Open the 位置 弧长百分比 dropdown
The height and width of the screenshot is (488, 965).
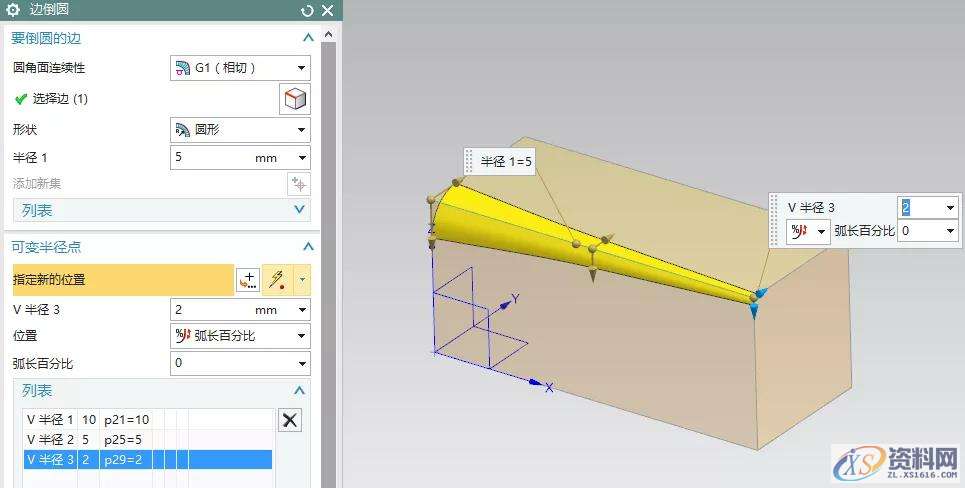(240, 336)
